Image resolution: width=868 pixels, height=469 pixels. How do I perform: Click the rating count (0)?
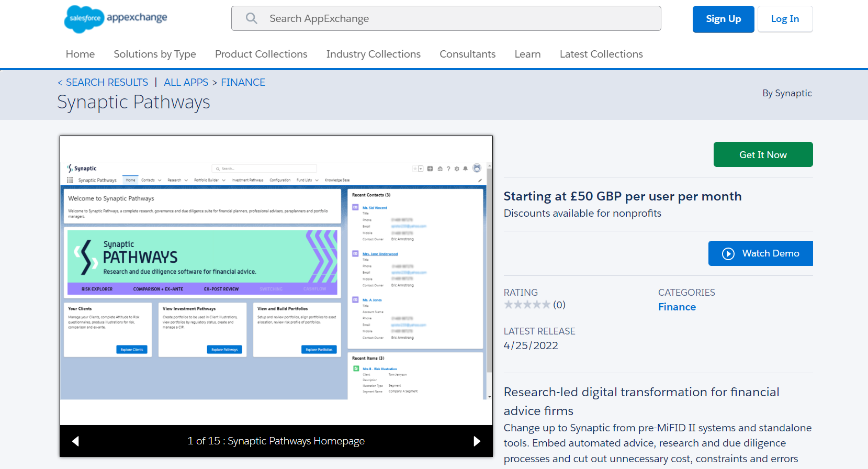[559, 305]
